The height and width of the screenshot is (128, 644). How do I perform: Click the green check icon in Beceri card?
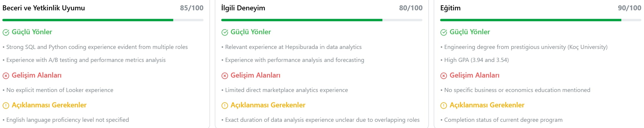coord(6,32)
